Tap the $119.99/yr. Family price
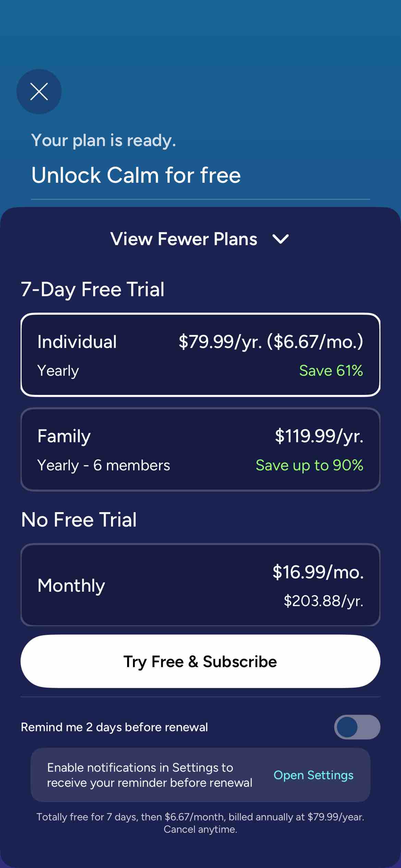Screen dimensions: 401x868 click(319, 436)
